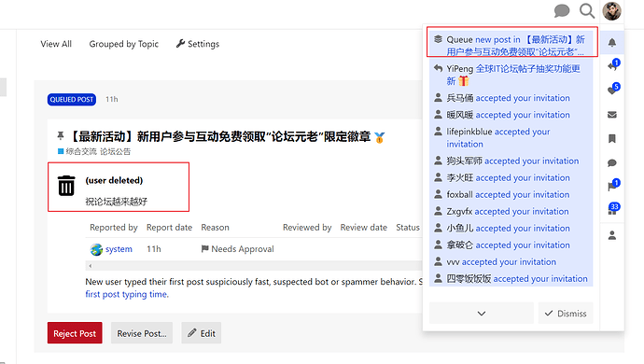The image size is (644, 364).
Task: Open the review Settings tab
Action: point(198,44)
